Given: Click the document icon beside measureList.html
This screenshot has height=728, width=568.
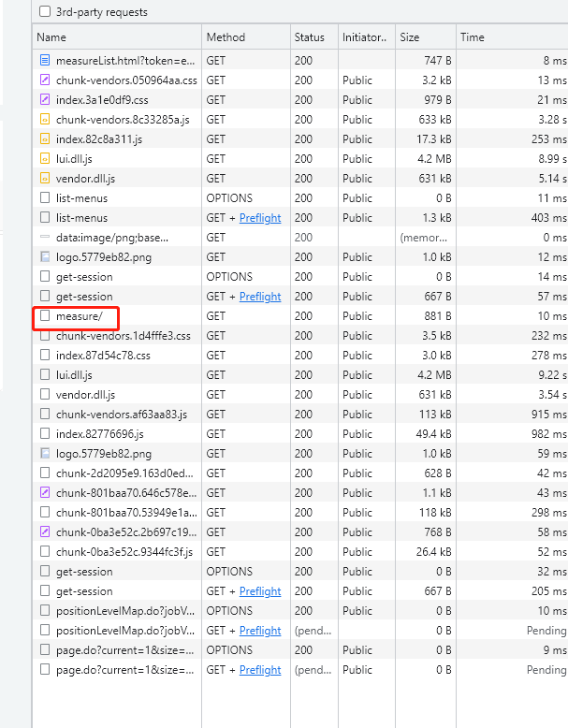Looking at the screenshot, I should coord(45,61).
